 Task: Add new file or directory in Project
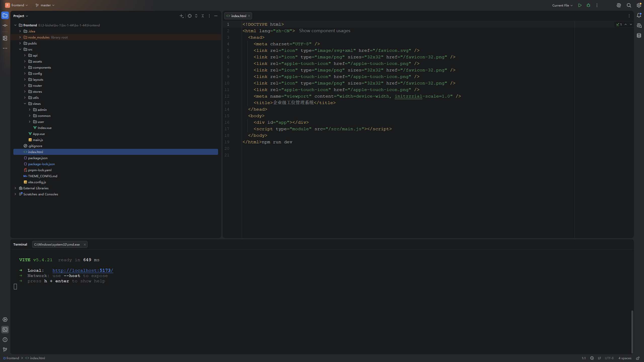(181, 16)
